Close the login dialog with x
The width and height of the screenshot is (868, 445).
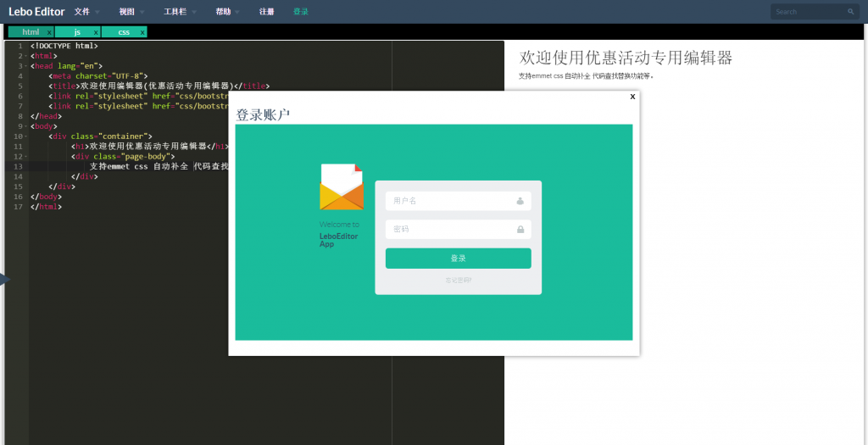tap(632, 97)
